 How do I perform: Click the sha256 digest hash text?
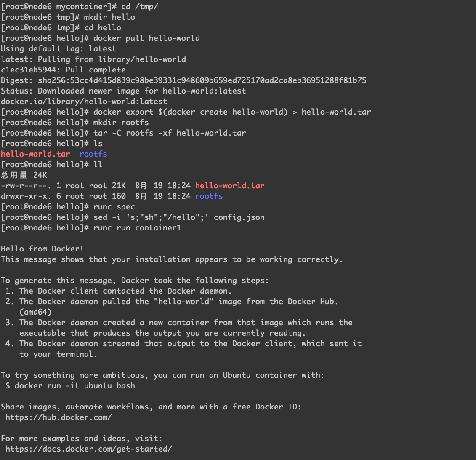[202, 80]
